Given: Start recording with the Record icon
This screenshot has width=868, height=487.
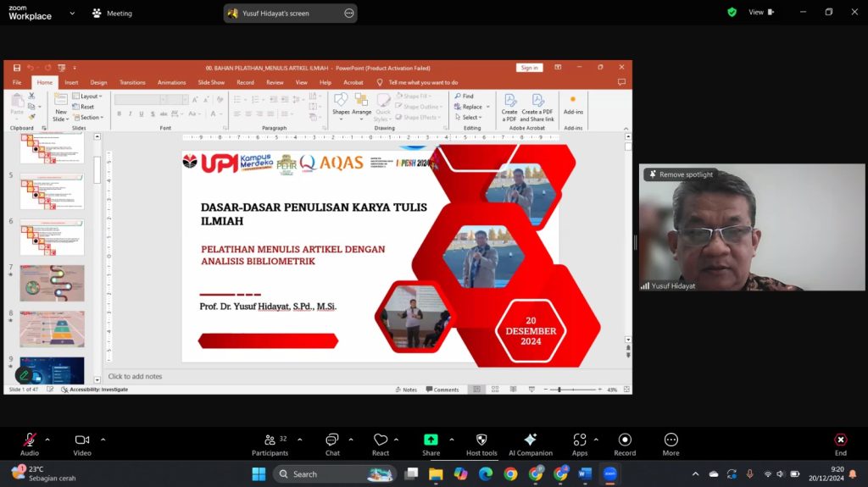Looking at the screenshot, I should pyautogui.click(x=625, y=440).
